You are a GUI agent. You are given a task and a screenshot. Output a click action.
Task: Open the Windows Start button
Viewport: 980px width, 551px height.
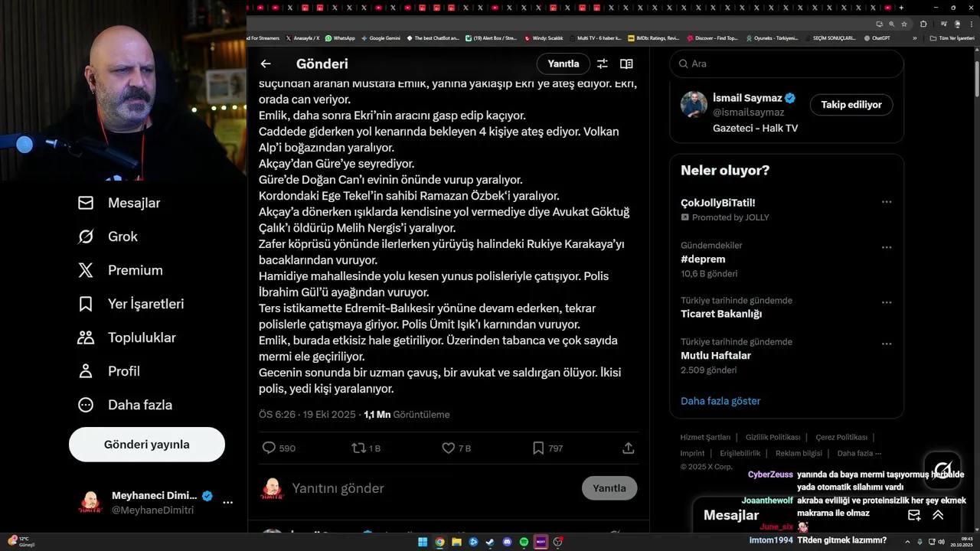pyautogui.click(x=423, y=542)
